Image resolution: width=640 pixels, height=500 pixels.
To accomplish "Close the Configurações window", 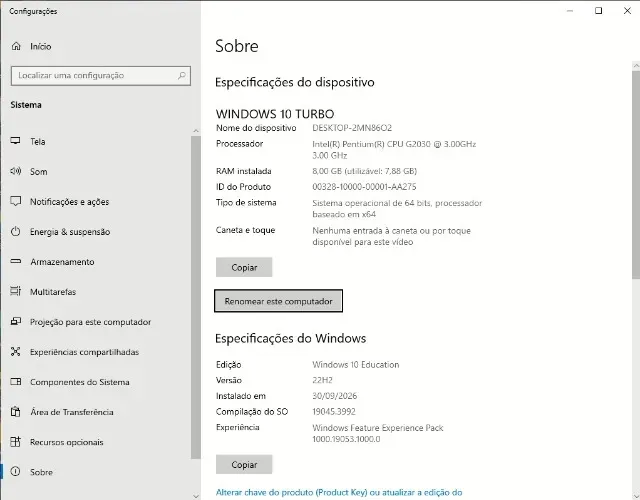I will click(x=627, y=11).
